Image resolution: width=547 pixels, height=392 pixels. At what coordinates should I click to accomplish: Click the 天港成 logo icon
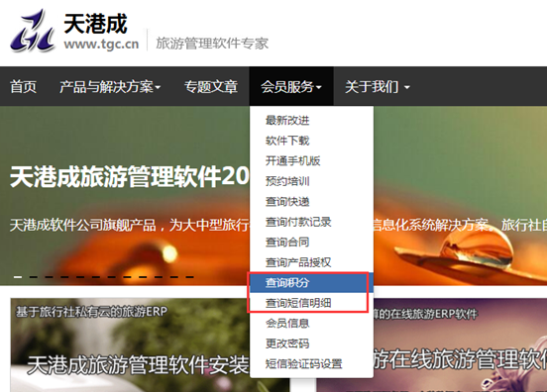[33, 31]
